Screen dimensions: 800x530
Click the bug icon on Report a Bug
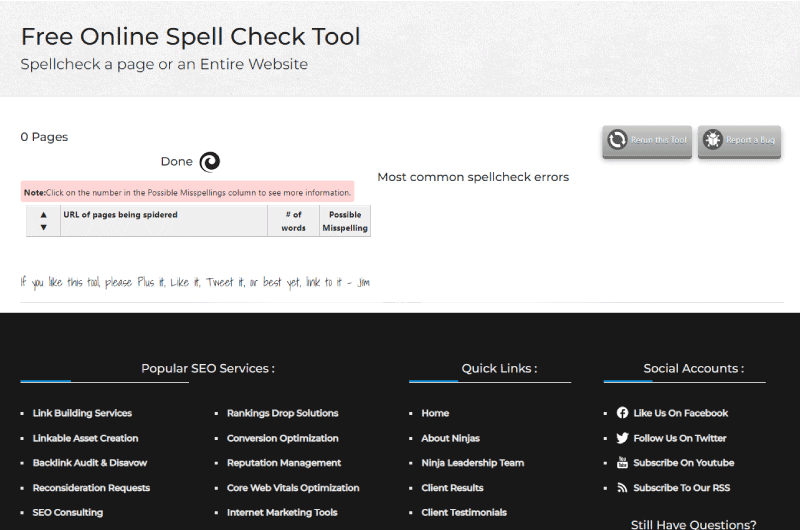click(713, 140)
